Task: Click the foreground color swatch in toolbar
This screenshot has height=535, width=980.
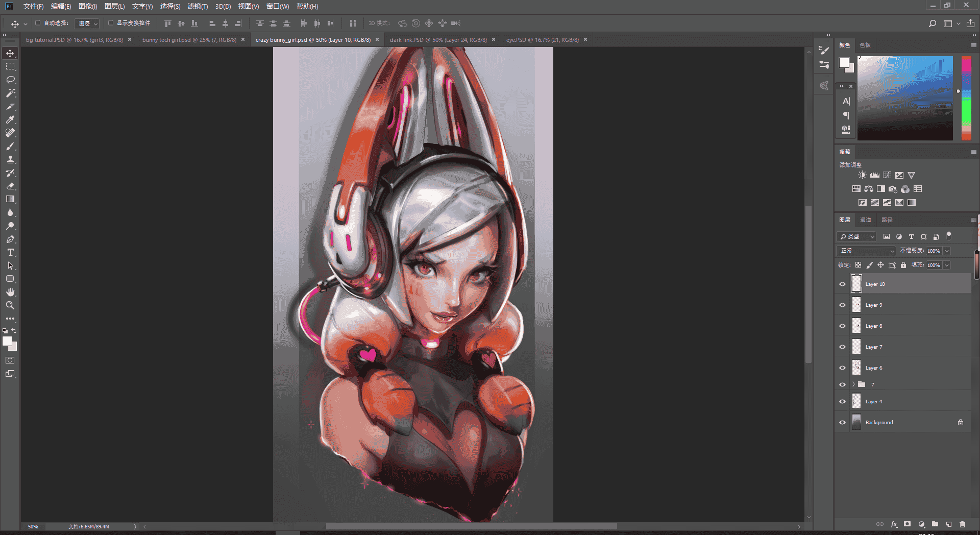Action: [x=7, y=342]
